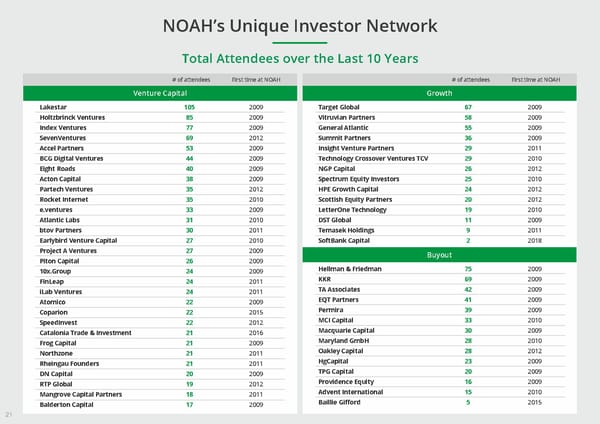Click the Baillie Gifford row name
600x424 pixels.
(340, 403)
